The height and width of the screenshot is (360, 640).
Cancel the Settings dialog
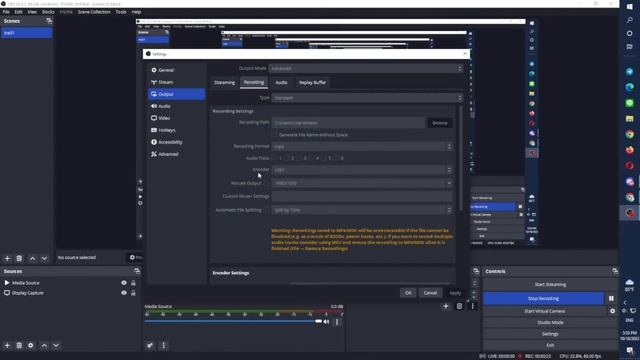pos(430,293)
